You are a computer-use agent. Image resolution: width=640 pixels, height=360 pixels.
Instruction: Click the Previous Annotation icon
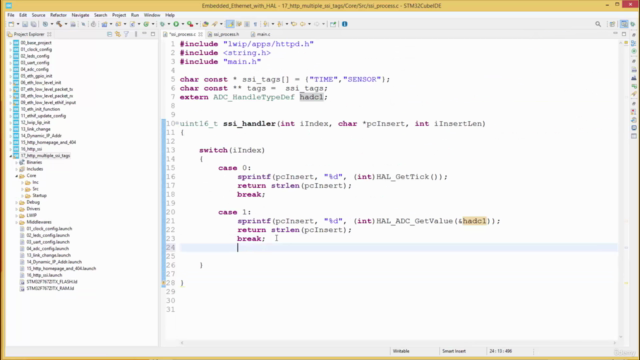coord(280,24)
